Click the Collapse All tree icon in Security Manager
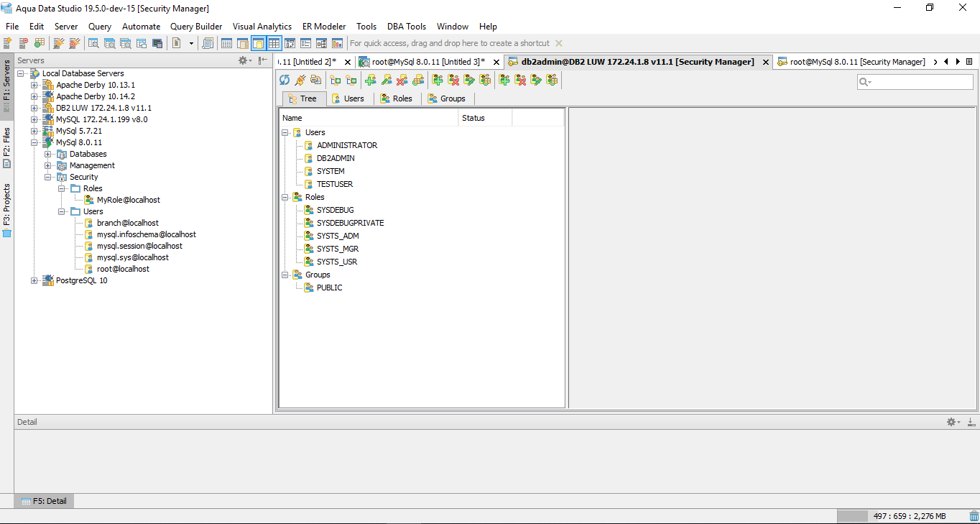This screenshot has width=980, height=524. [x=351, y=80]
